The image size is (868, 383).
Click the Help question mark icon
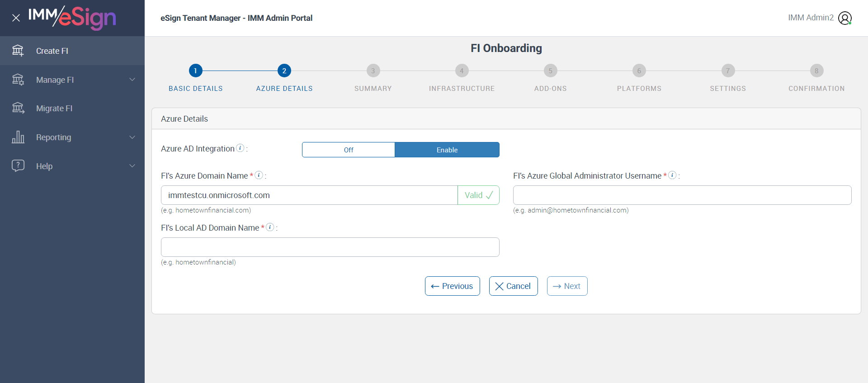point(18,165)
